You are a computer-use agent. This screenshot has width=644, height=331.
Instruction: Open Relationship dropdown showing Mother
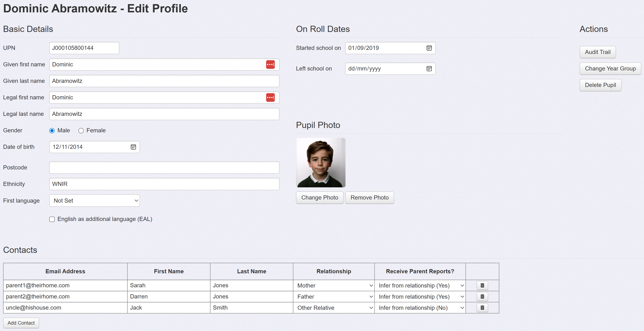tap(334, 285)
